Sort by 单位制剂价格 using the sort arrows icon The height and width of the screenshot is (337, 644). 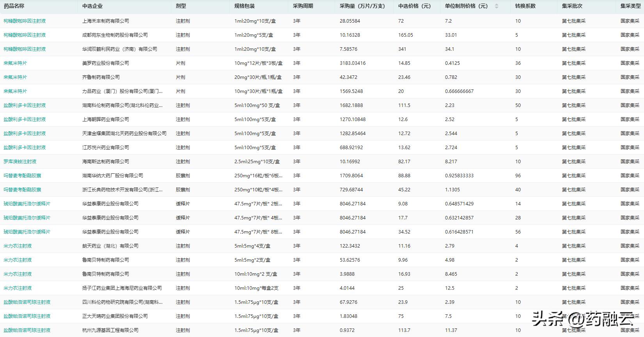[x=496, y=6]
